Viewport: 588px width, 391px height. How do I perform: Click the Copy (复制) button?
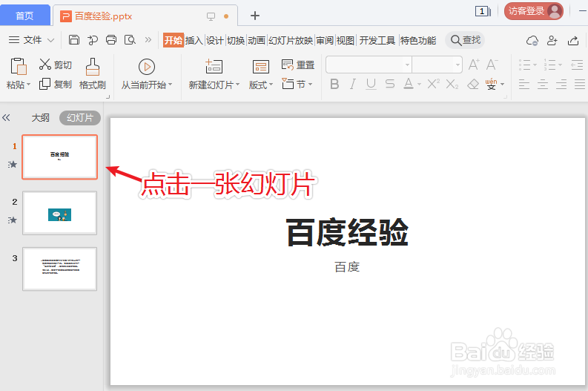pos(55,84)
